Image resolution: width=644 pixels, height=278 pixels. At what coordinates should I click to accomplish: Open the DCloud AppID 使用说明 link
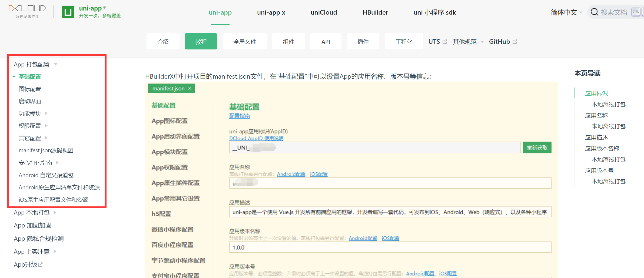[256, 138]
